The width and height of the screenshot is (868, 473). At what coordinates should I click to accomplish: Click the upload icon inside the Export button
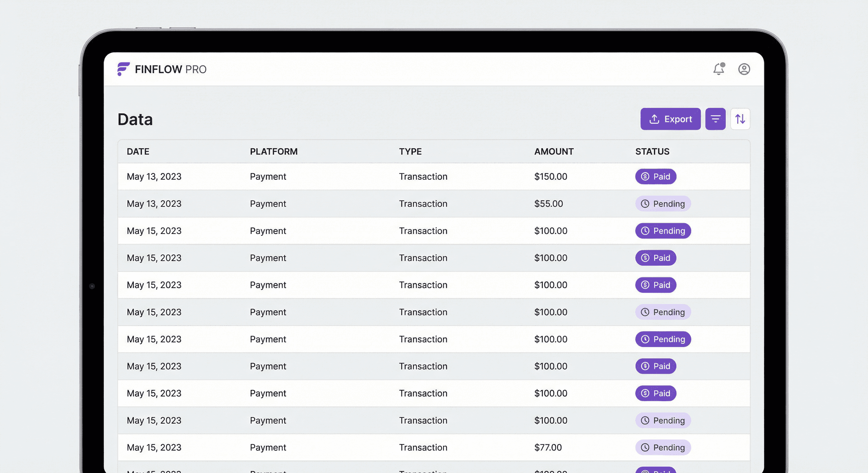pos(654,119)
